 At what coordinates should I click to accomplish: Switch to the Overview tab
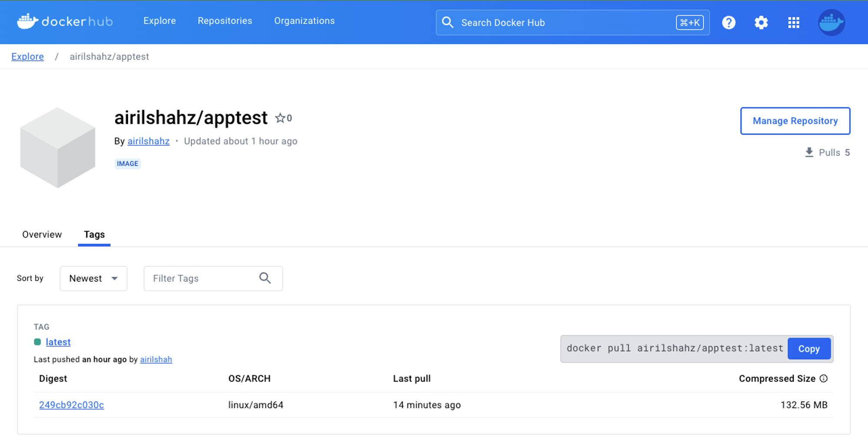tap(42, 234)
